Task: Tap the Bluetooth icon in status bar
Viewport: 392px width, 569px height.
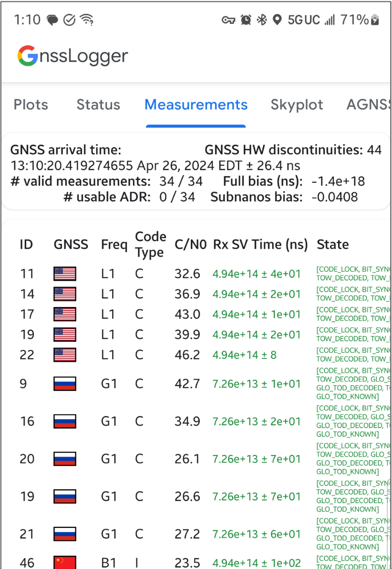Action: [261, 20]
